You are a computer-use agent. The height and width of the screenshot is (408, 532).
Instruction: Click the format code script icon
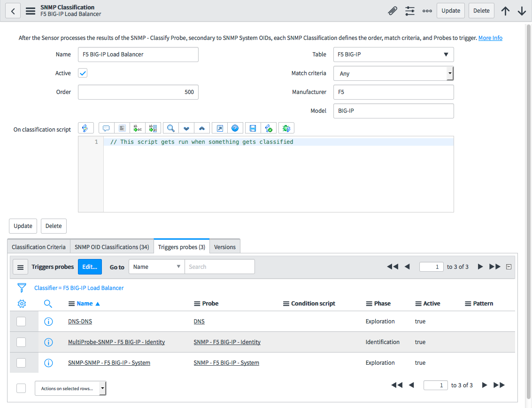[122, 128]
